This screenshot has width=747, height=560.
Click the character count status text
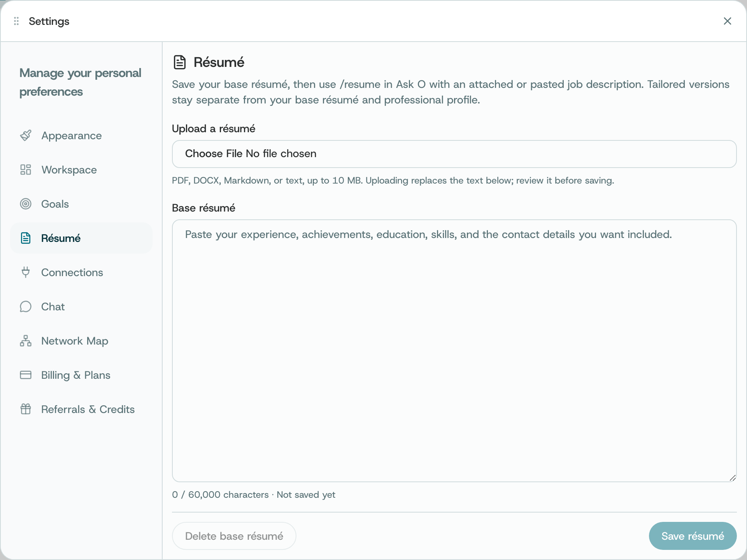[254, 495]
